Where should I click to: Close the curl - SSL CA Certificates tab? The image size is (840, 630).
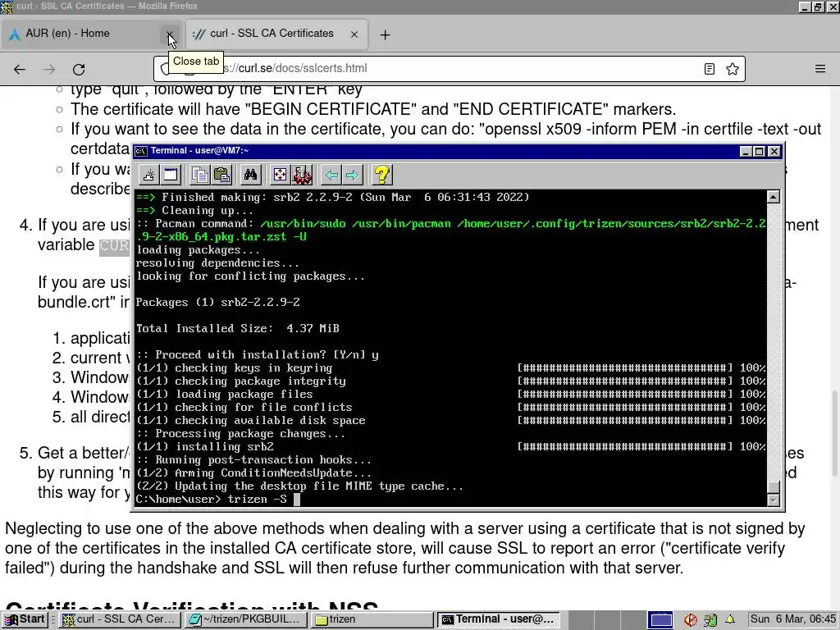[354, 34]
